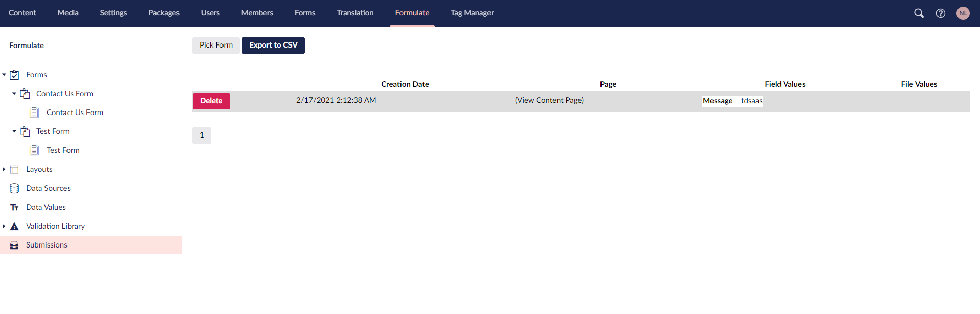Click the Contact Us Form folder icon
The image size is (980, 314).
pyautogui.click(x=25, y=94)
